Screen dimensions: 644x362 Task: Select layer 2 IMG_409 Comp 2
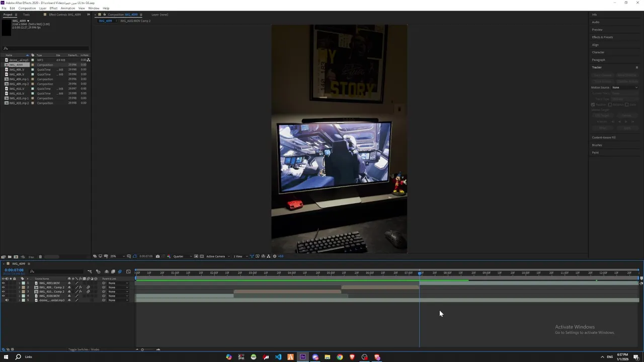tap(52, 288)
